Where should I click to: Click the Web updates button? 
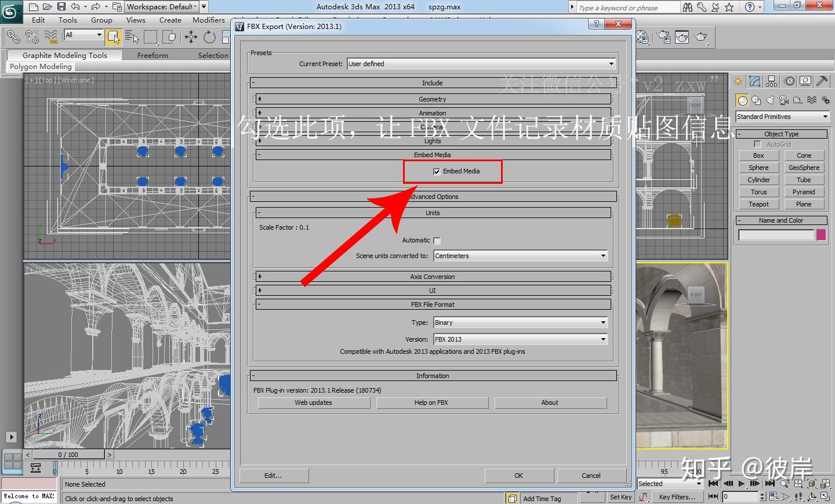tap(313, 403)
